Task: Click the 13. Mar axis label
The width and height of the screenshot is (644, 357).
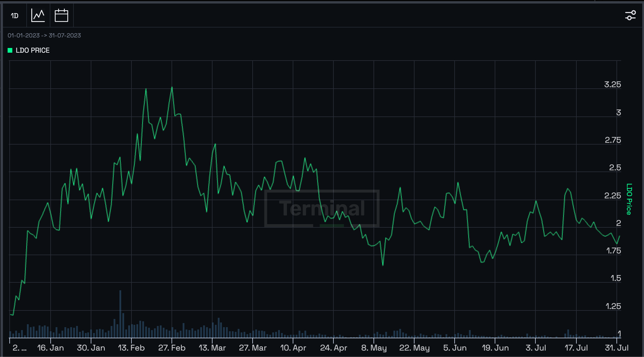Action: [x=212, y=348]
